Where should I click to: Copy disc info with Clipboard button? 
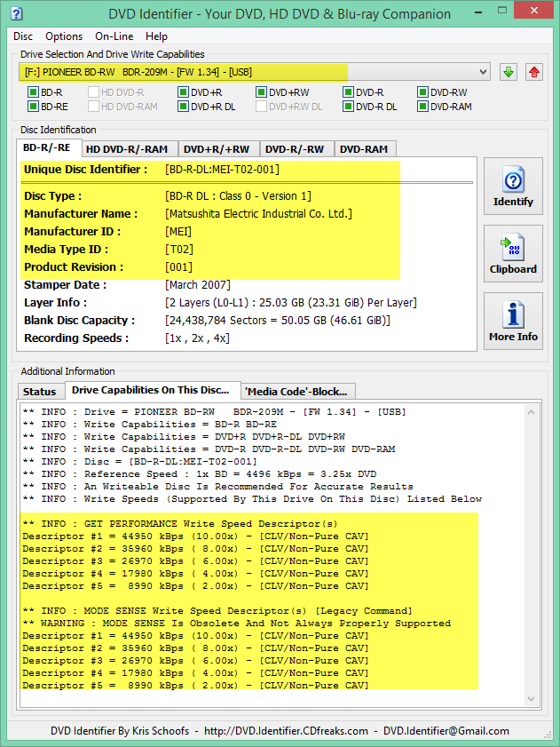coord(513,253)
